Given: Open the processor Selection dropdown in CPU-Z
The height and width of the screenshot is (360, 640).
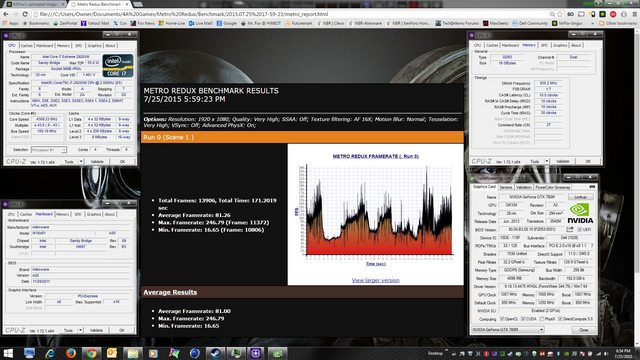Looking at the screenshot, I should click(49, 150).
